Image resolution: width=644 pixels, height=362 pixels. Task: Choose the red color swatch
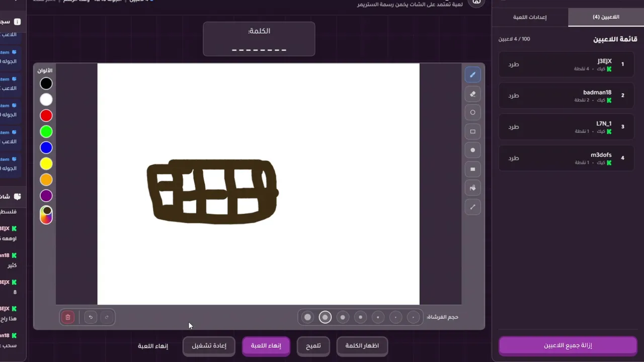point(46,116)
